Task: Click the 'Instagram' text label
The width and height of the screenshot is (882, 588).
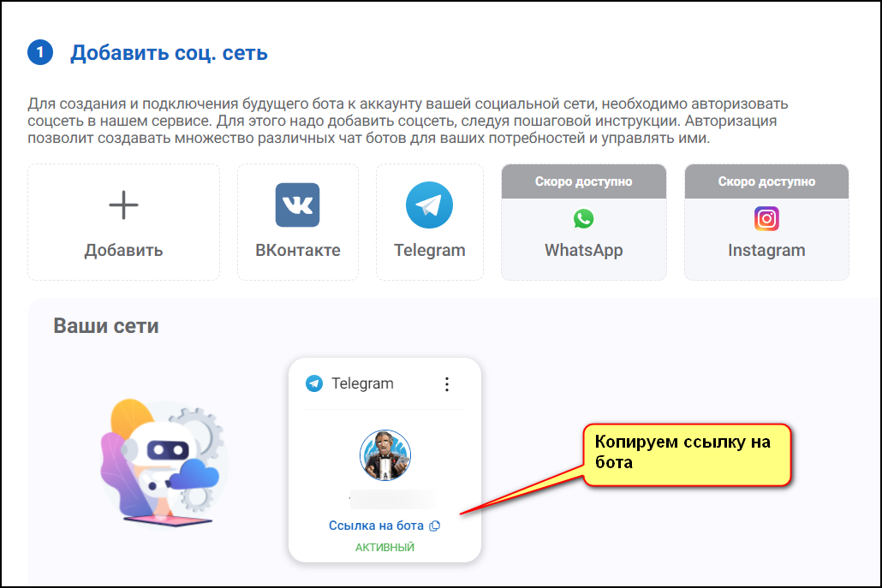Action: (766, 250)
